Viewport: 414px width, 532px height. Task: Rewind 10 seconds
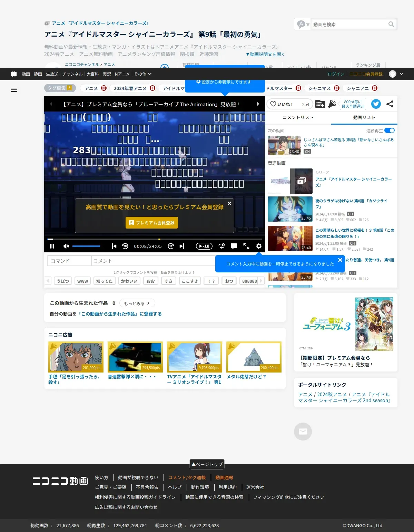pyautogui.click(x=125, y=246)
